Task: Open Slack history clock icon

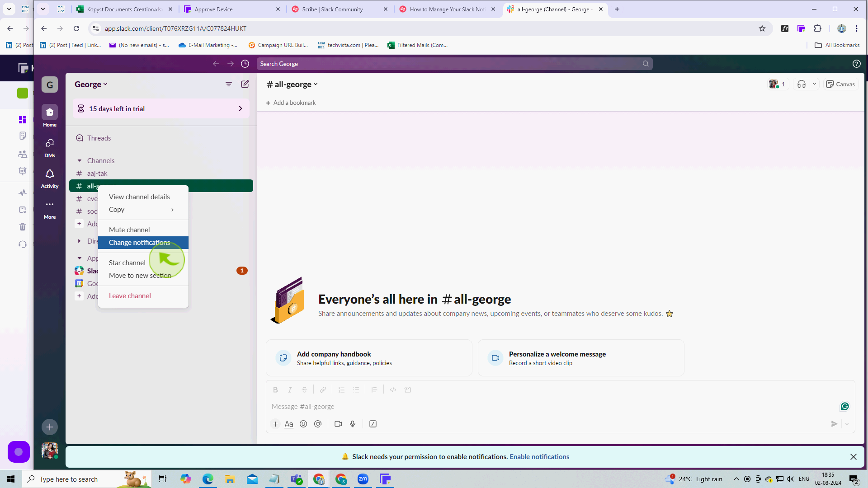Action: [245, 64]
